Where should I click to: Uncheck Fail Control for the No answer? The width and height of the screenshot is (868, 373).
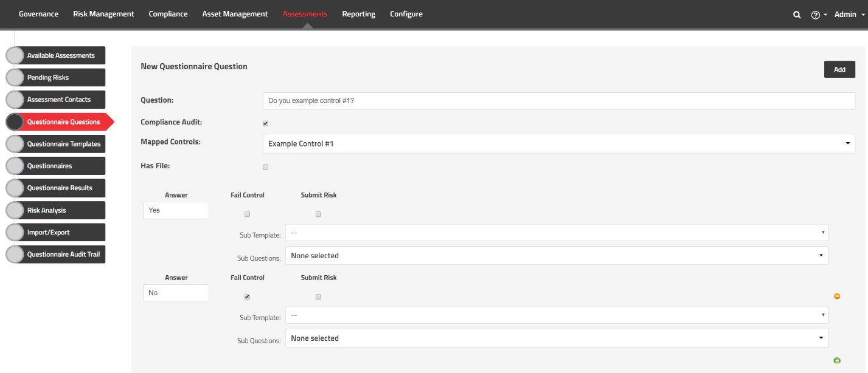[x=247, y=296]
